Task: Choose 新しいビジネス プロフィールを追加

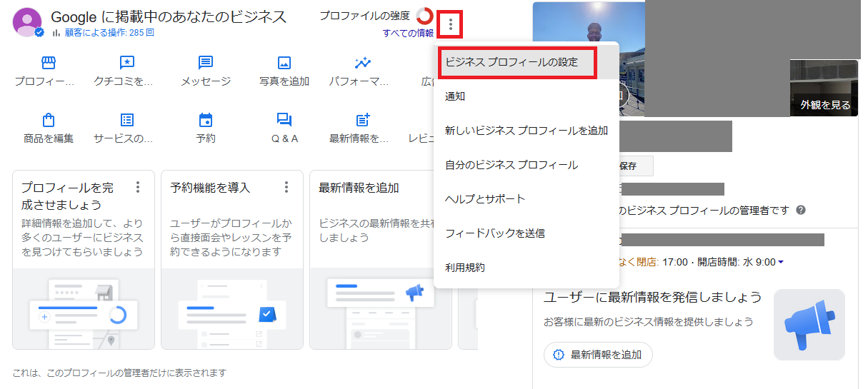Action: tap(527, 131)
